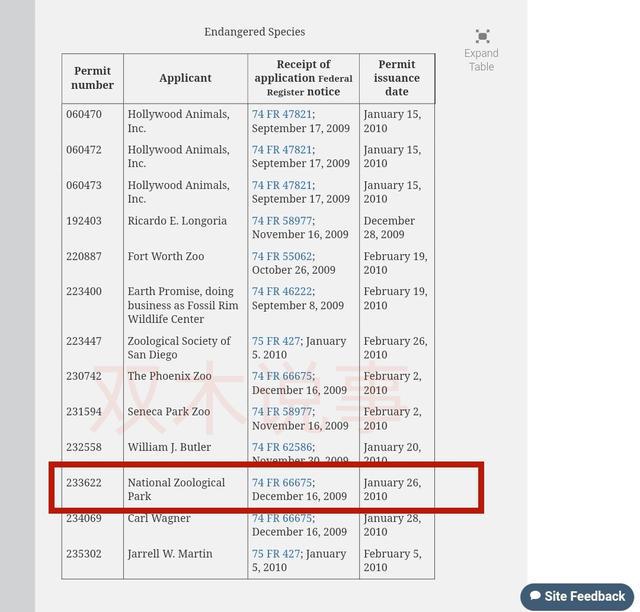640x612 pixels.
Task: Click applicant The Phoenix Zoo
Action: (x=169, y=376)
